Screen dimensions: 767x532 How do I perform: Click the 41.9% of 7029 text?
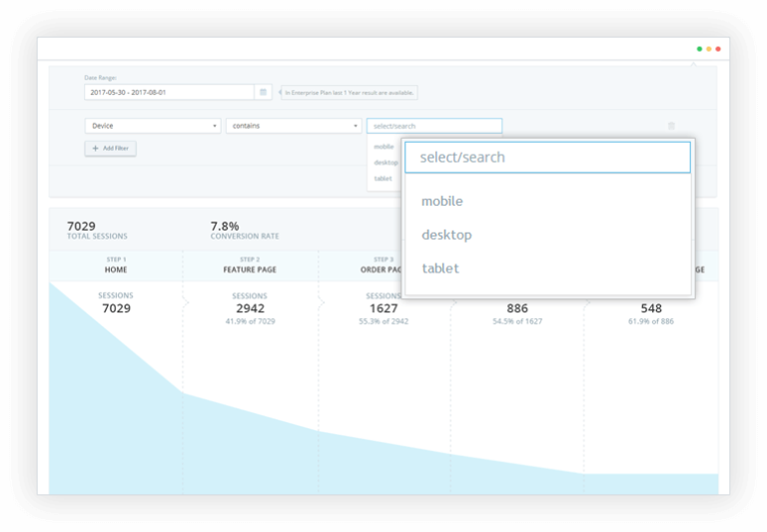coord(250,321)
